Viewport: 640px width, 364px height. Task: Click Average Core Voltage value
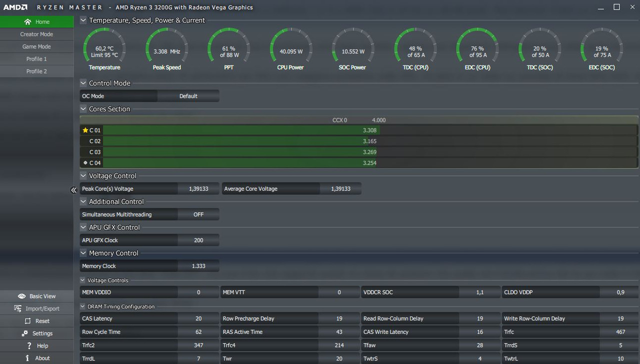(x=340, y=189)
